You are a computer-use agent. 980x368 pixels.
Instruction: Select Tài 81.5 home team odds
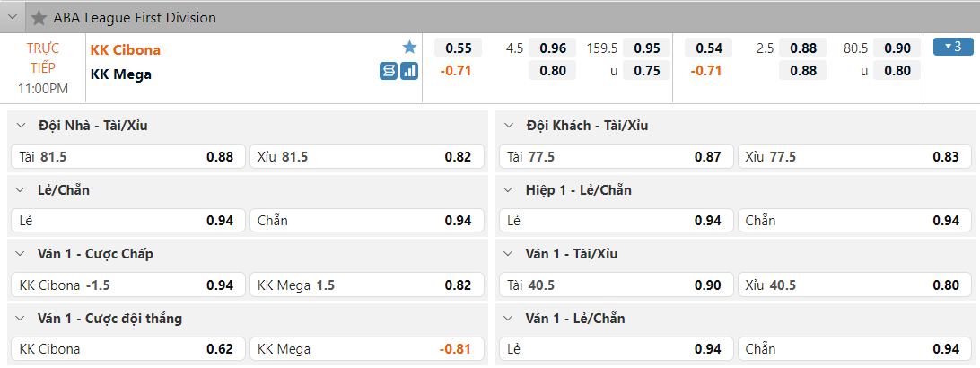click(x=127, y=157)
